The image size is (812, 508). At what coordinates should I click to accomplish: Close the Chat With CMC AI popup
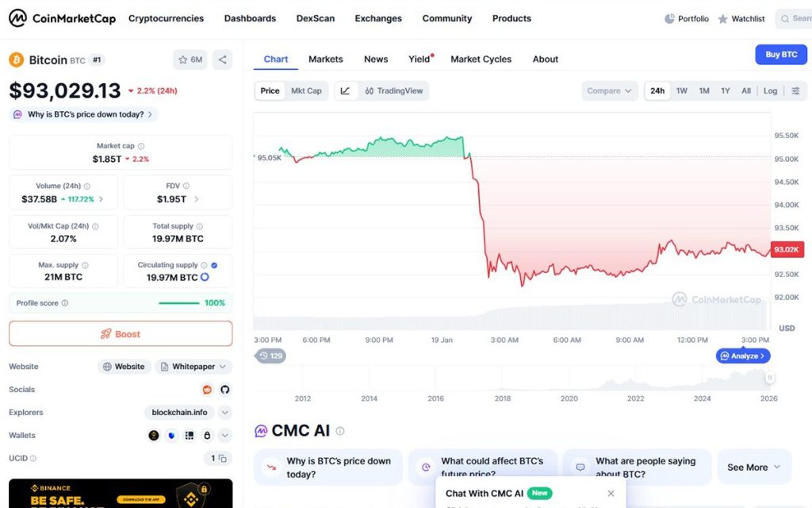tap(611, 494)
